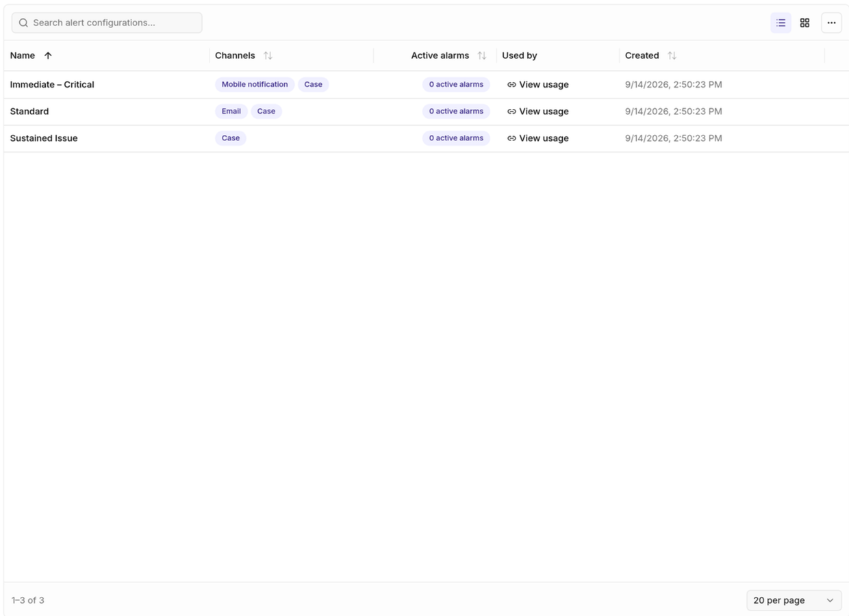Click the Active alarms column header
The width and height of the screenshot is (849, 616).
[440, 55]
